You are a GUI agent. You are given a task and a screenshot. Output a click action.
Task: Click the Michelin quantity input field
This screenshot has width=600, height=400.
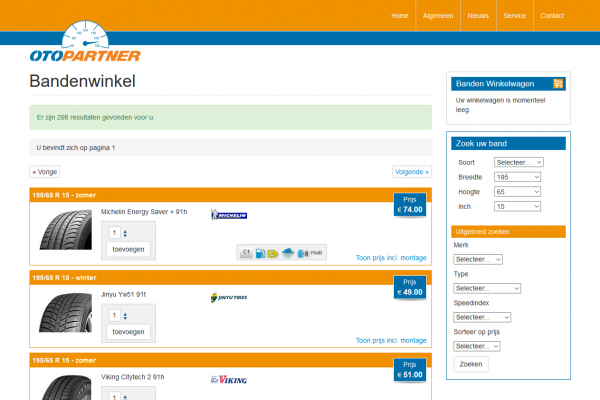(114, 233)
